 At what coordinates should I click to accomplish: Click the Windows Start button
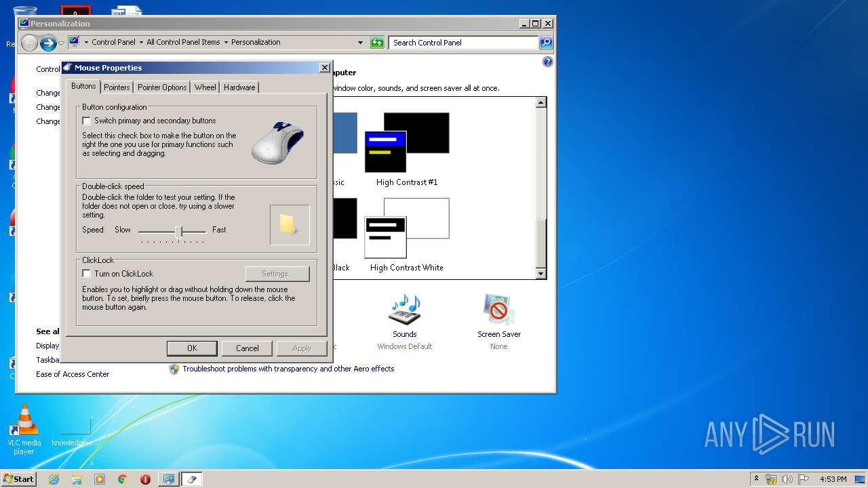coord(19,479)
